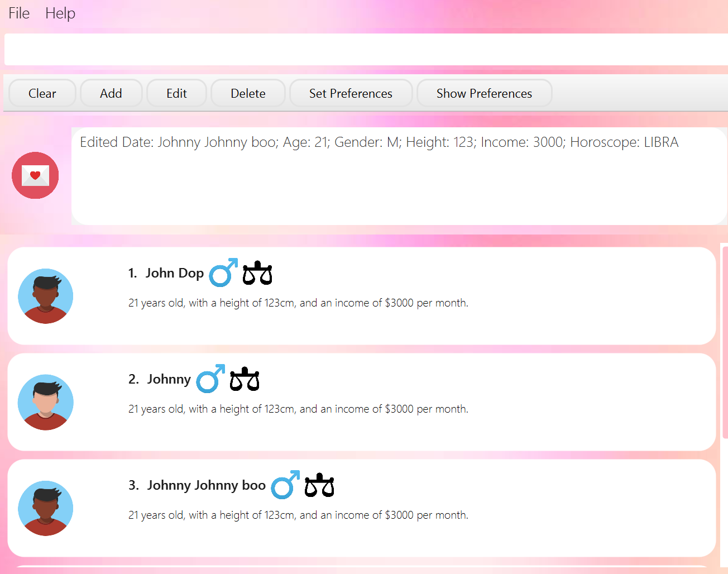Click the Edited Date result message text
The image size is (728, 574).
coord(379,142)
